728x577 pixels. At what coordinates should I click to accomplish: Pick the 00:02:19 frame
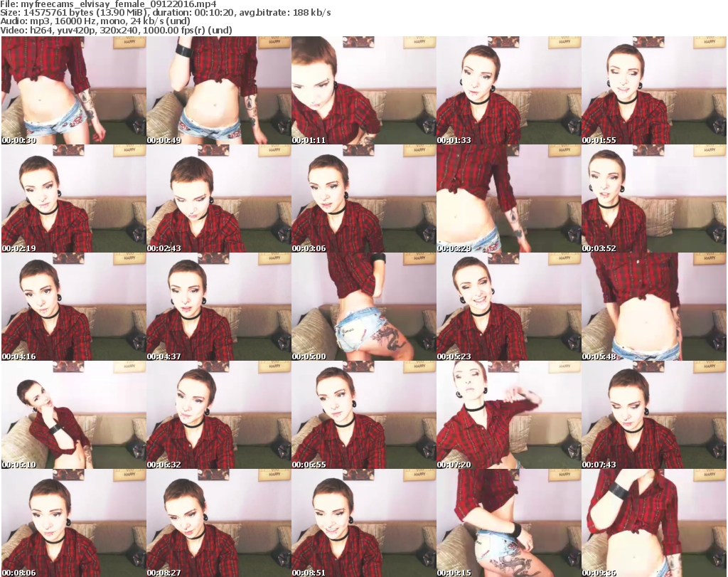pos(74,198)
